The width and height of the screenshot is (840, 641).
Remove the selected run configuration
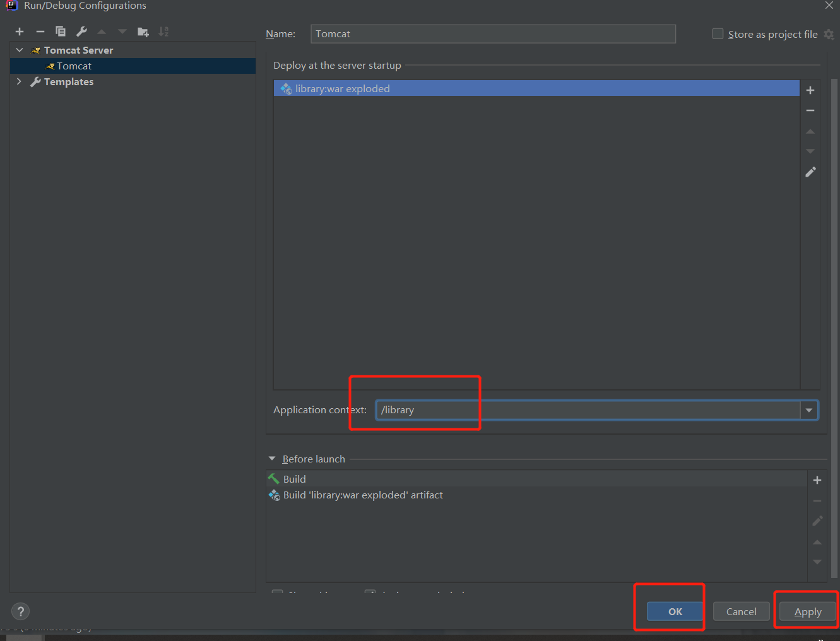[x=40, y=32]
